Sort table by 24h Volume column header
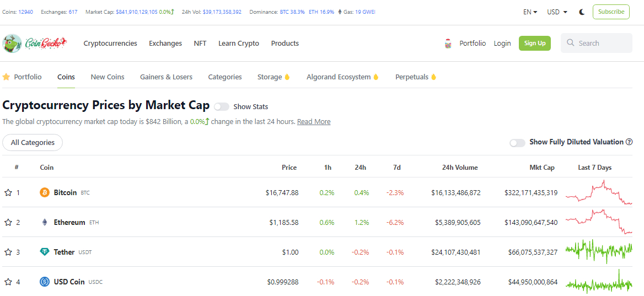This screenshot has height=296, width=644. (460, 168)
